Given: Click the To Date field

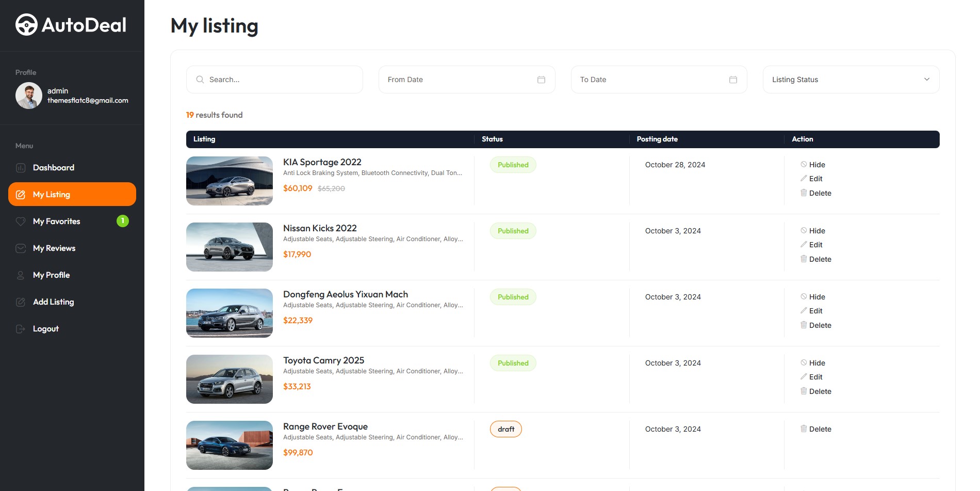Looking at the screenshot, I should [659, 80].
